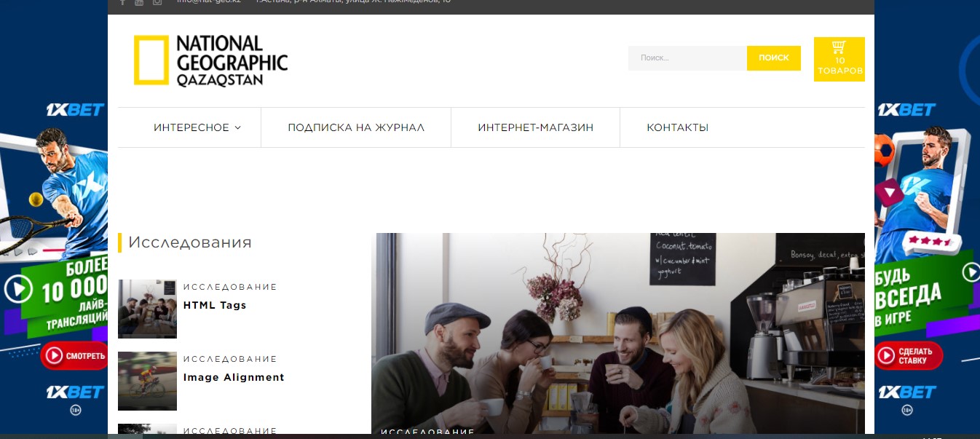
Task: Click ИССЛЕДОВАНИЕ category above HTML Tags
Action: click(230, 287)
